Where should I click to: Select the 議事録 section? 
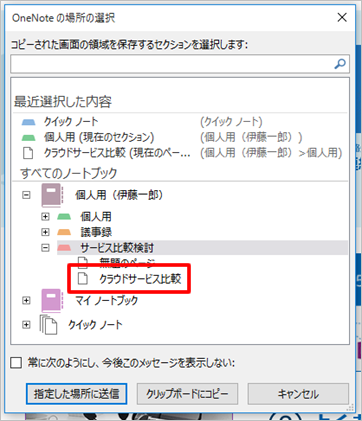(x=96, y=232)
